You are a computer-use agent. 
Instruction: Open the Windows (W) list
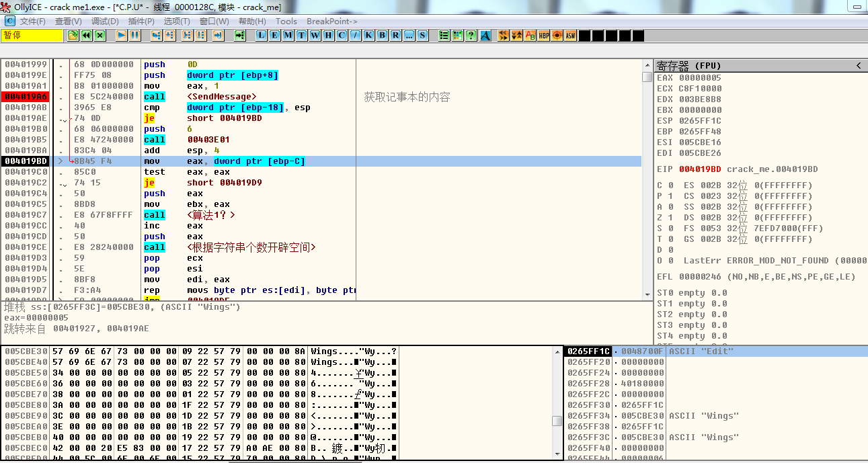tap(315, 35)
